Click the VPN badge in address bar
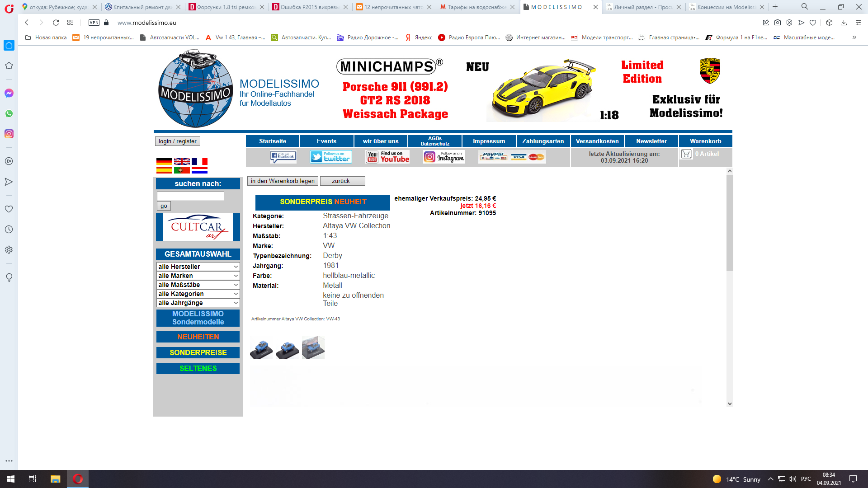 pyautogui.click(x=94, y=23)
